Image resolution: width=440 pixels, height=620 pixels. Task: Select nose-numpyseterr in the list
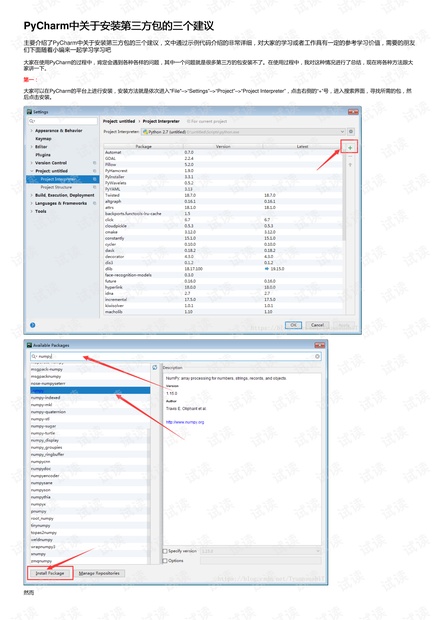90,384
